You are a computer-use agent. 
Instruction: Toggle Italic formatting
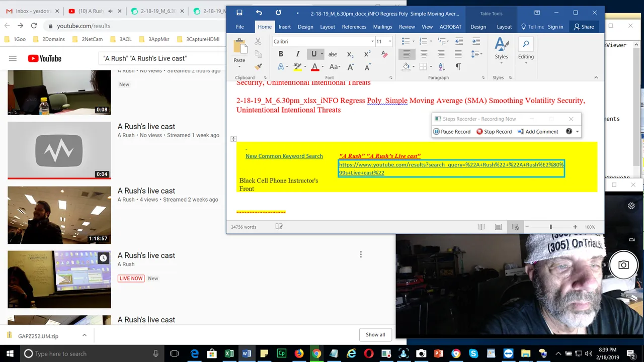click(297, 54)
